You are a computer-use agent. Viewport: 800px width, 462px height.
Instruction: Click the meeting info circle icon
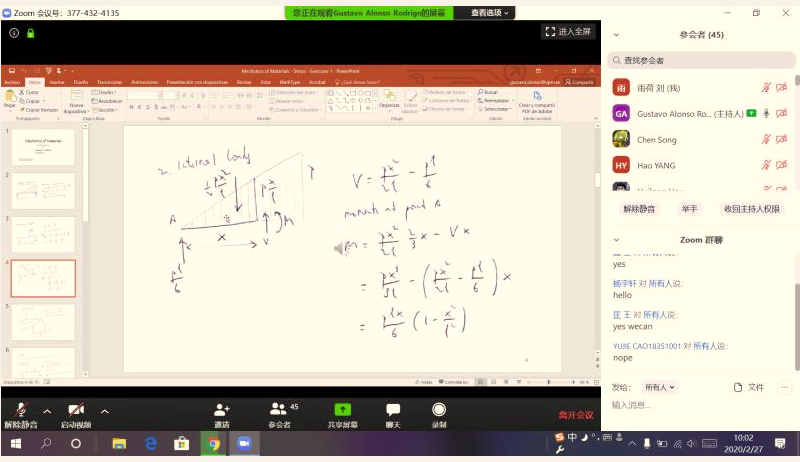click(14, 33)
